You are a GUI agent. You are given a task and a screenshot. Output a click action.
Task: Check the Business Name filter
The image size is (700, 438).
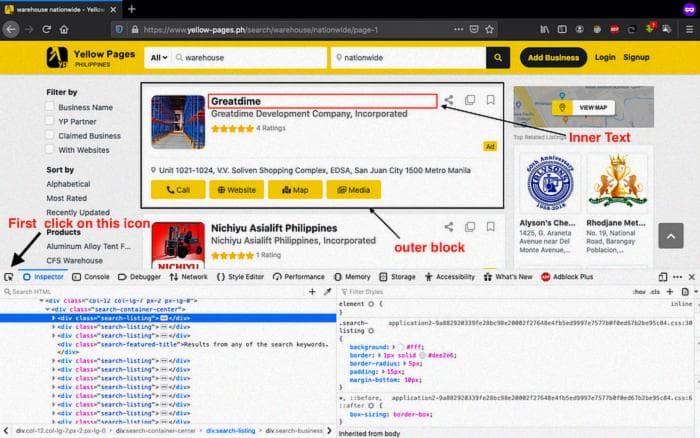(50, 107)
